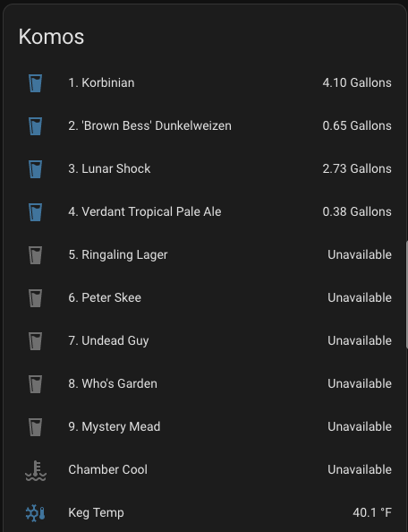Select the Lunar Shock cup icon
Image resolution: width=408 pixels, height=532 pixels.
point(35,169)
